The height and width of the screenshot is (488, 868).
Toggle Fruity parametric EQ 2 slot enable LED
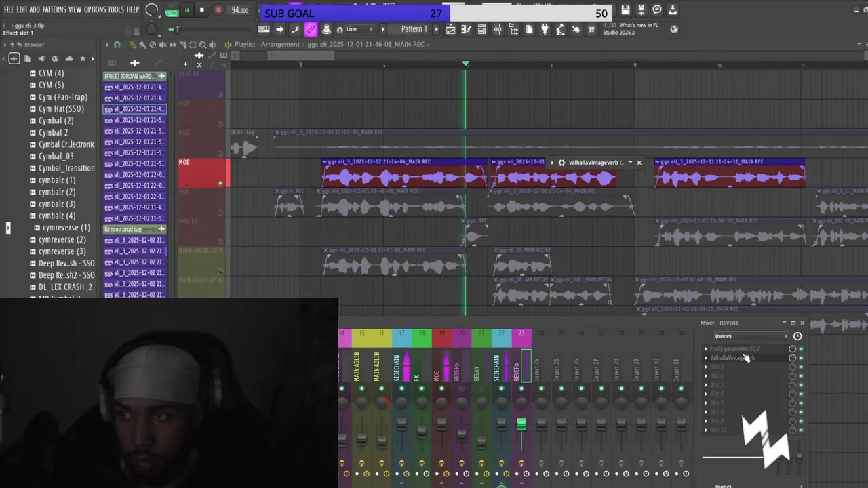(x=801, y=349)
